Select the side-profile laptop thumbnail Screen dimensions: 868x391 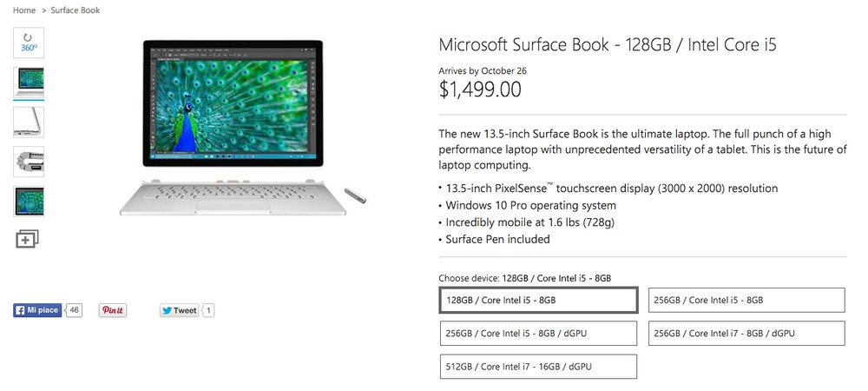pos(29,122)
